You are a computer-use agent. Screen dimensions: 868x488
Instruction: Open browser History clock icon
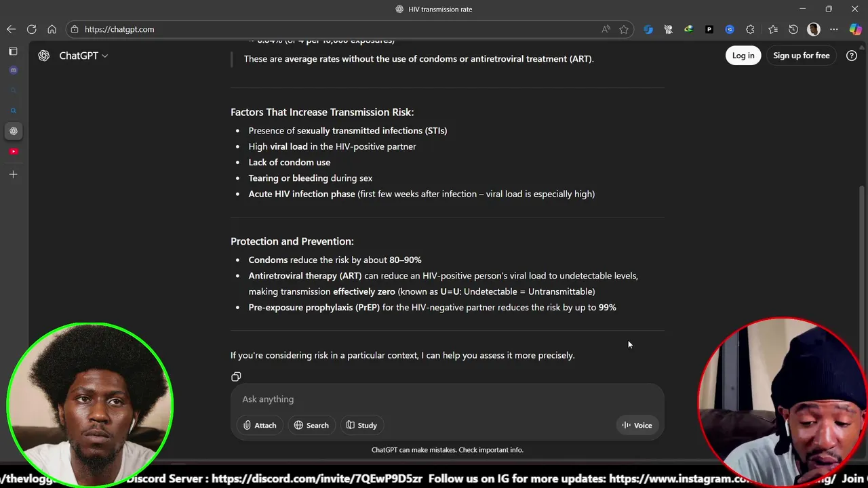[x=793, y=29]
